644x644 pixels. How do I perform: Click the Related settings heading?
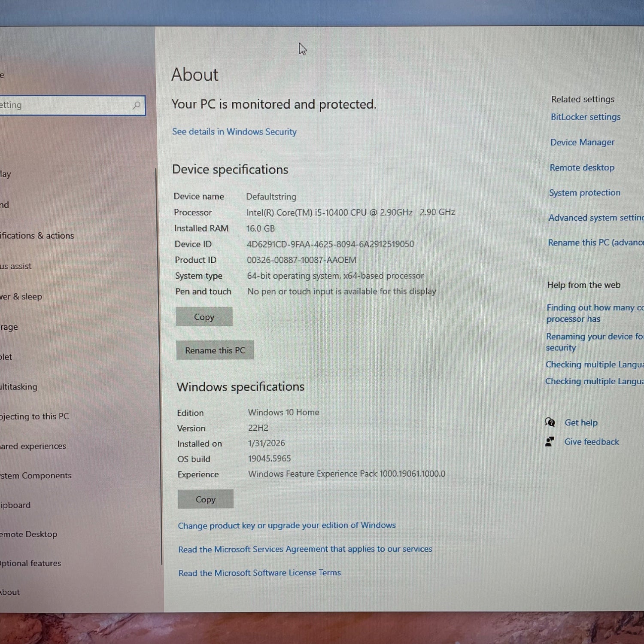(x=583, y=99)
